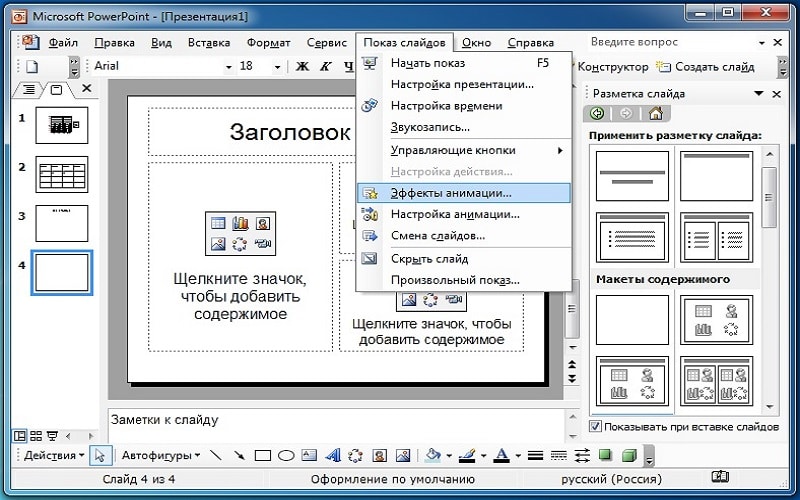800x500 pixels.
Task: Click the spelling status icon in status bar
Action: click(x=720, y=477)
